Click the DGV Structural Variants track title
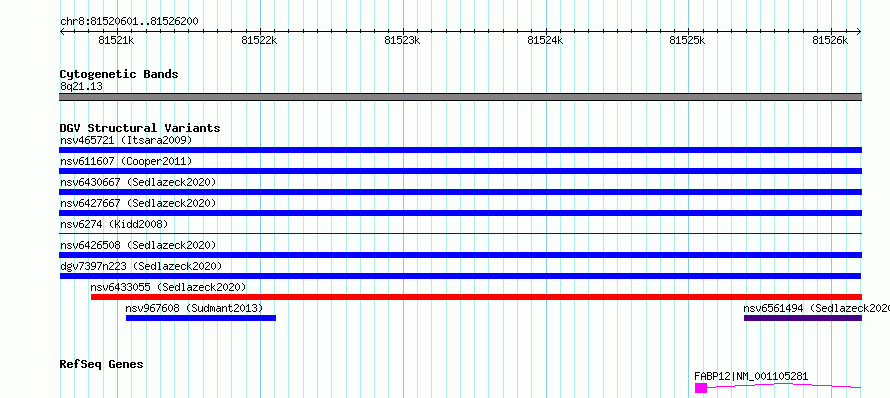This screenshot has width=890, height=398. (x=140, y=128)
